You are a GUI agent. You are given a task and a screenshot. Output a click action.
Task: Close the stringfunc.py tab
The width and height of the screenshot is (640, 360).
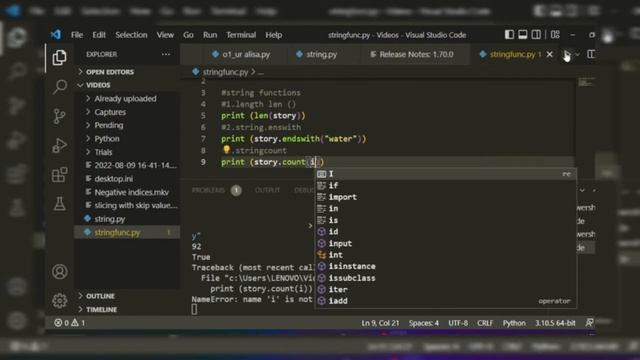tap(549, 54)
